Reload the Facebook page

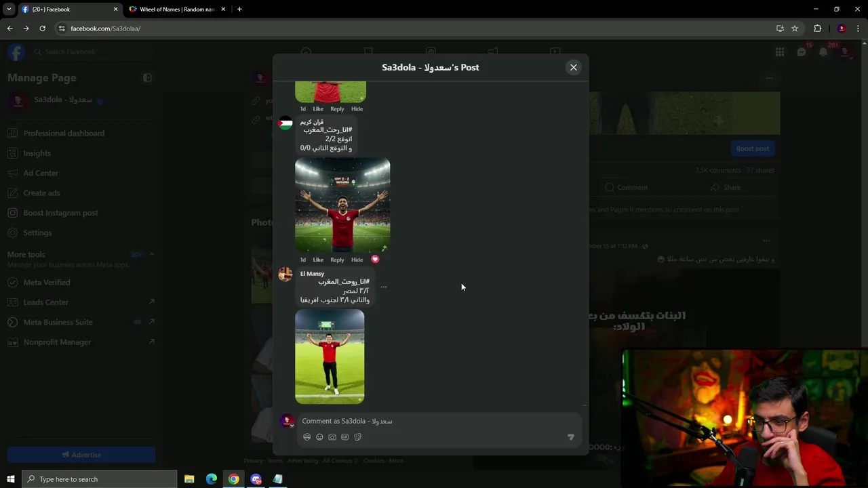[42, 28]
